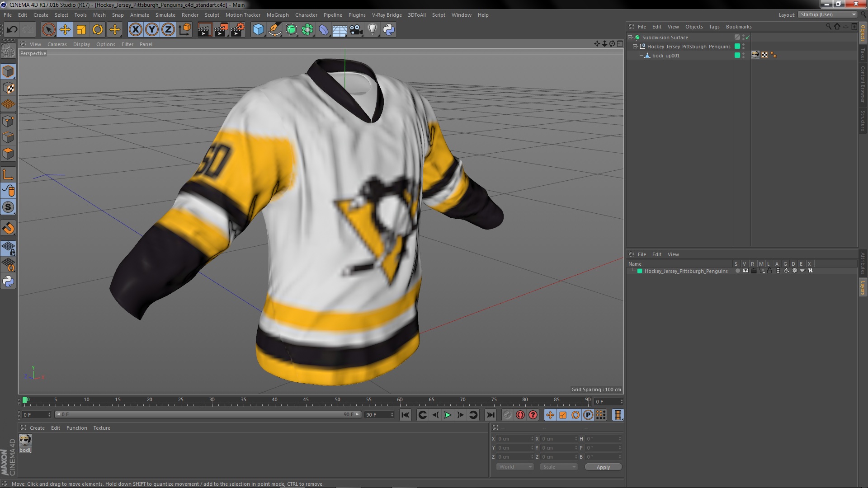The height and width of the screenshot is (488, 868).
Task: Select the Live Selection tool
Action: 48,30
